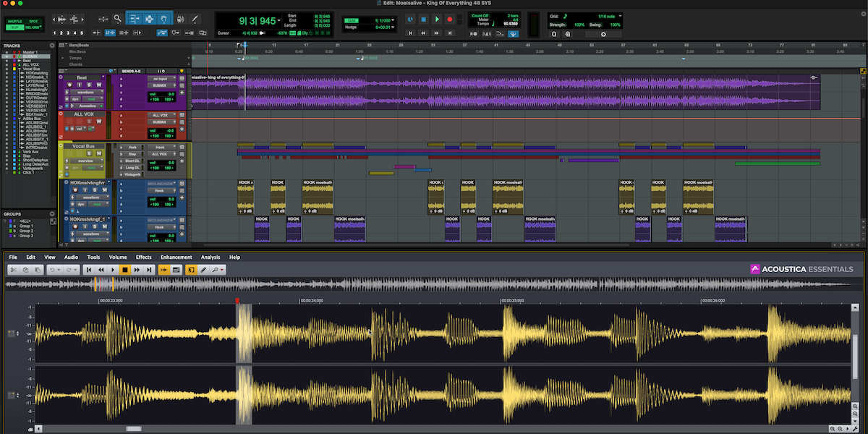
Task: Enable Shuffle edit mode
Action: (14, 22)
